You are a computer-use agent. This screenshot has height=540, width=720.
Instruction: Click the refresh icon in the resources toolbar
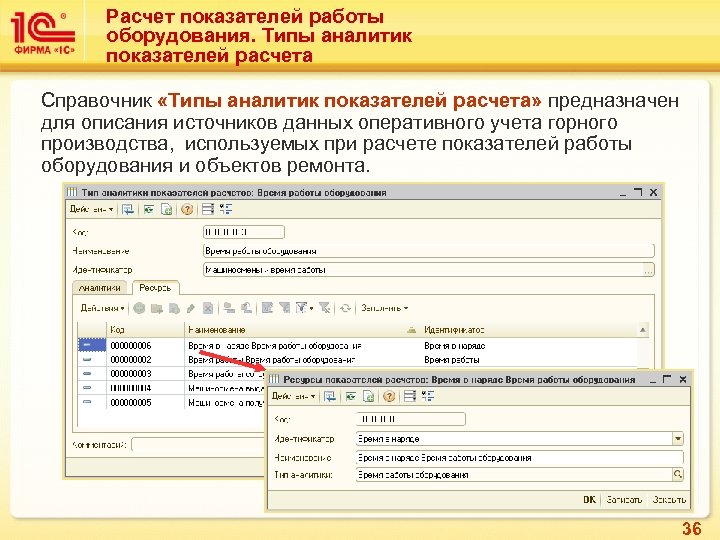pos(345,308)
